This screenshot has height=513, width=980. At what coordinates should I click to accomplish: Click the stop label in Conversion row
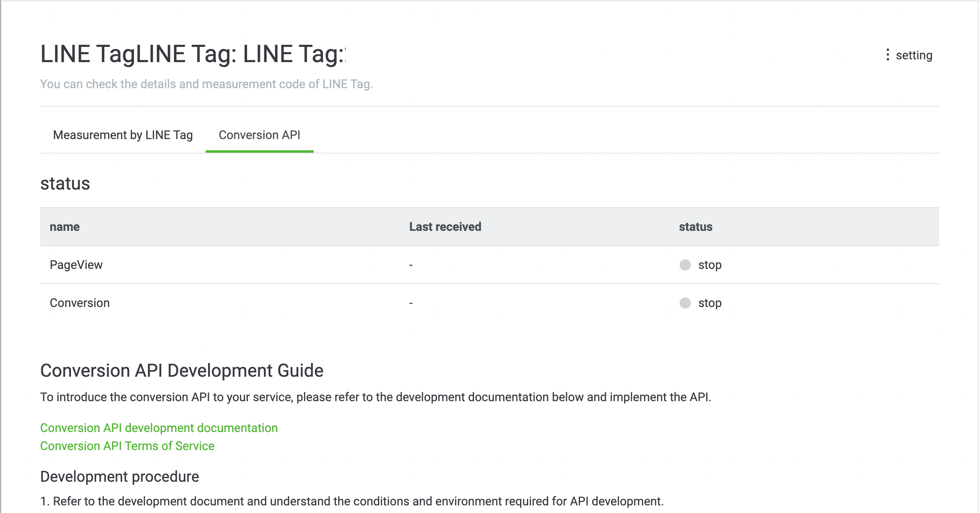click(710, 303)
